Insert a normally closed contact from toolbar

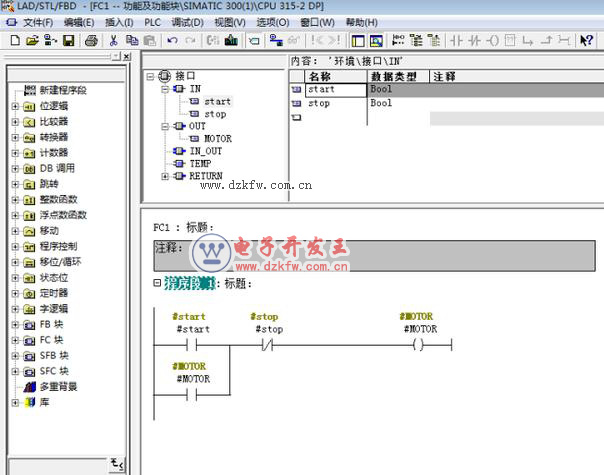pos(475,40)
